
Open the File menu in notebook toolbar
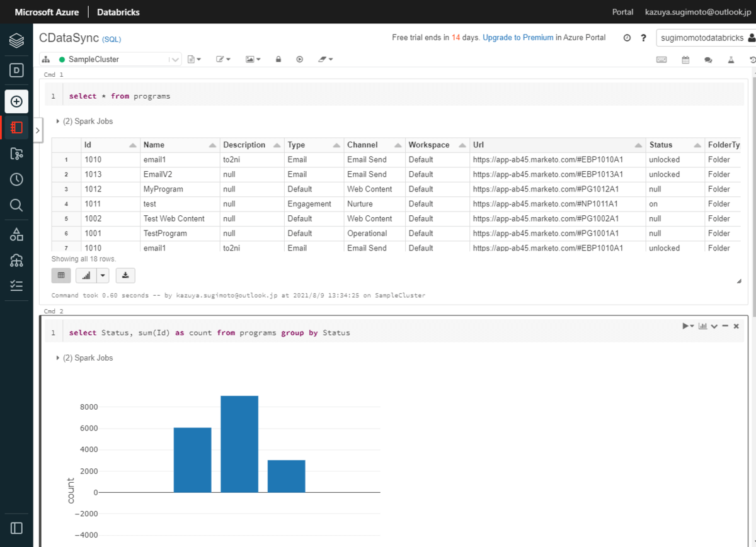click(x=194, y=59)
